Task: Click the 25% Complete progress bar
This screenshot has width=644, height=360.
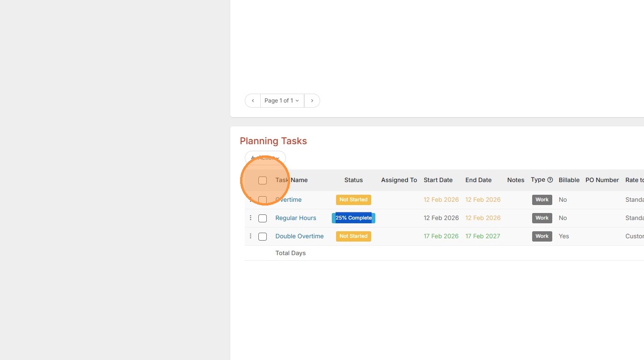Action: coord(353,218)
